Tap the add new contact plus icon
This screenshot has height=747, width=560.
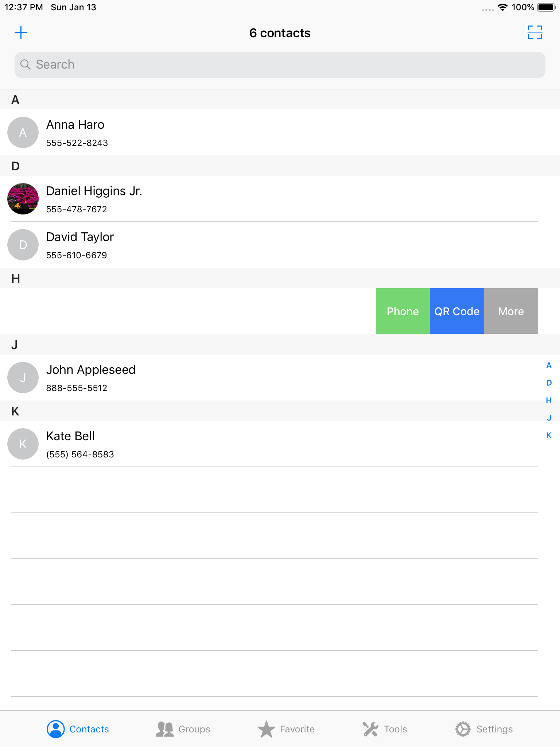pos(21,32)
